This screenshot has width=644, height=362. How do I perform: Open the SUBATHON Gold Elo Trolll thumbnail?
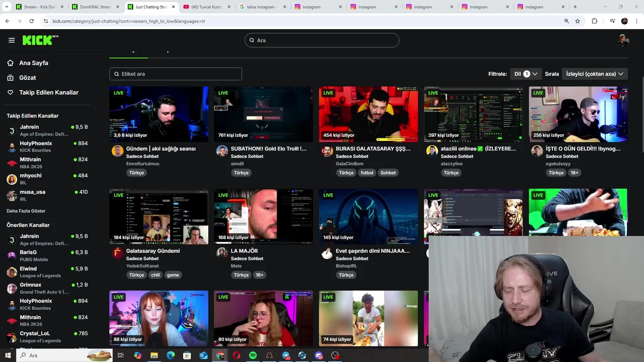[263, 114]
